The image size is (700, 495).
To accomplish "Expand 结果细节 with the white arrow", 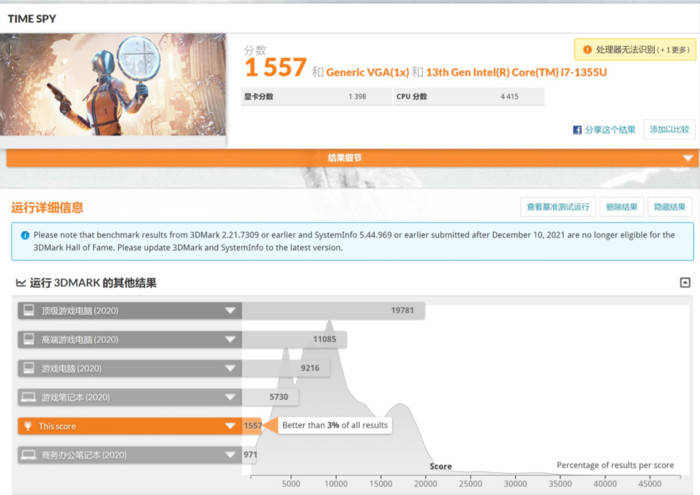I will (x=688, y=158).
